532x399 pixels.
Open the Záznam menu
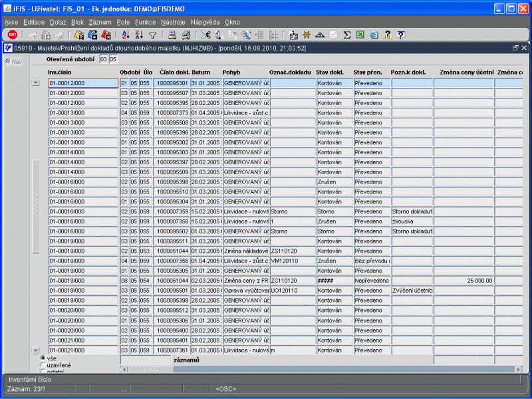100,22
